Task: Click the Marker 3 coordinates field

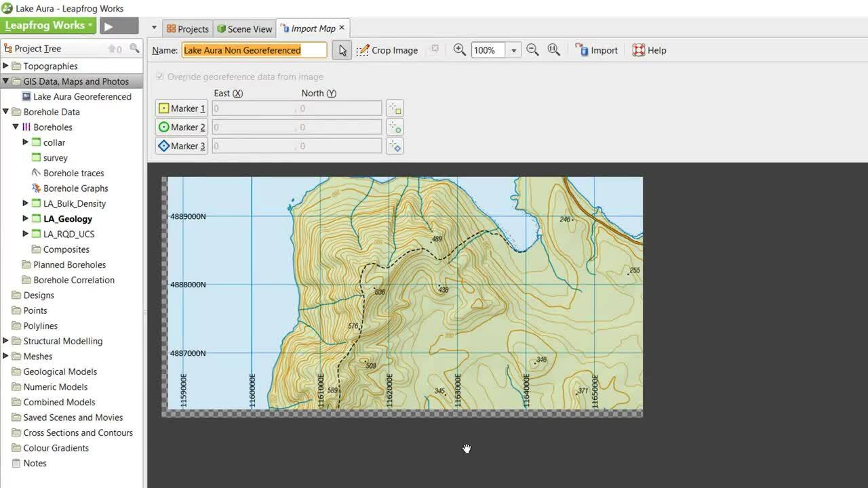Action: (x=297, y=146)
